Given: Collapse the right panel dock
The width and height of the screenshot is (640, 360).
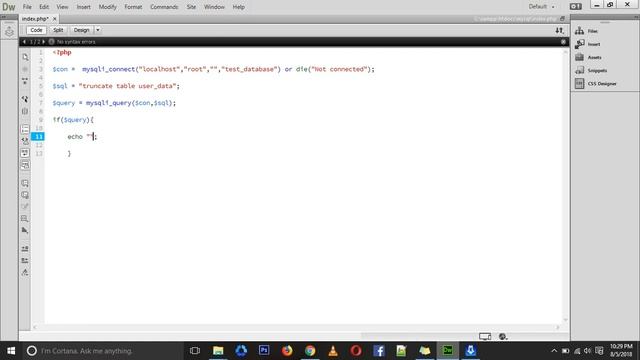Looking at the screenshot, I should (x=636, y=17).
